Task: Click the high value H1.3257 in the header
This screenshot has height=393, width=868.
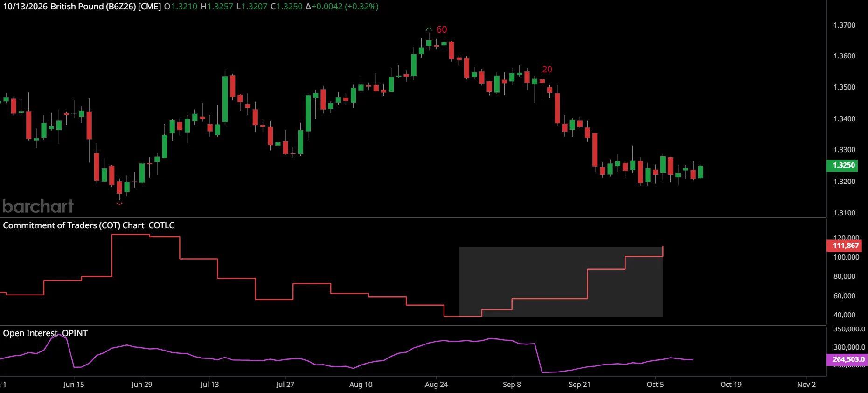Action: (217, 7)
